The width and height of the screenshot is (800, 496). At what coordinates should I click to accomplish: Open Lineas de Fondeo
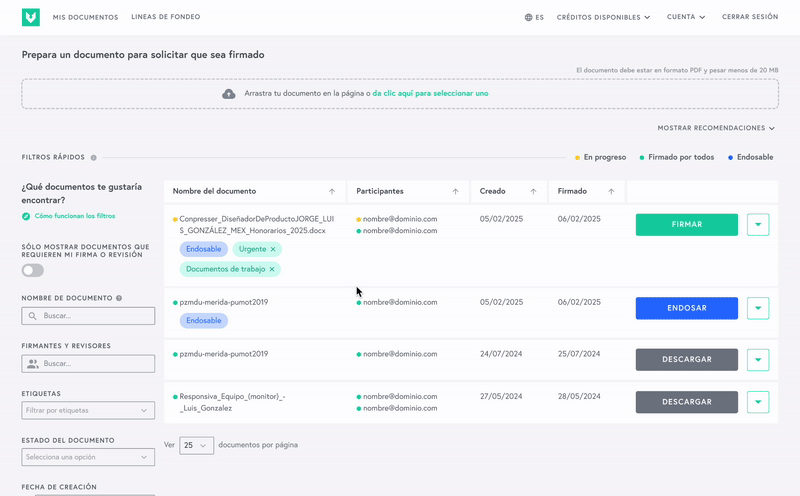click(x=166, y=17)
